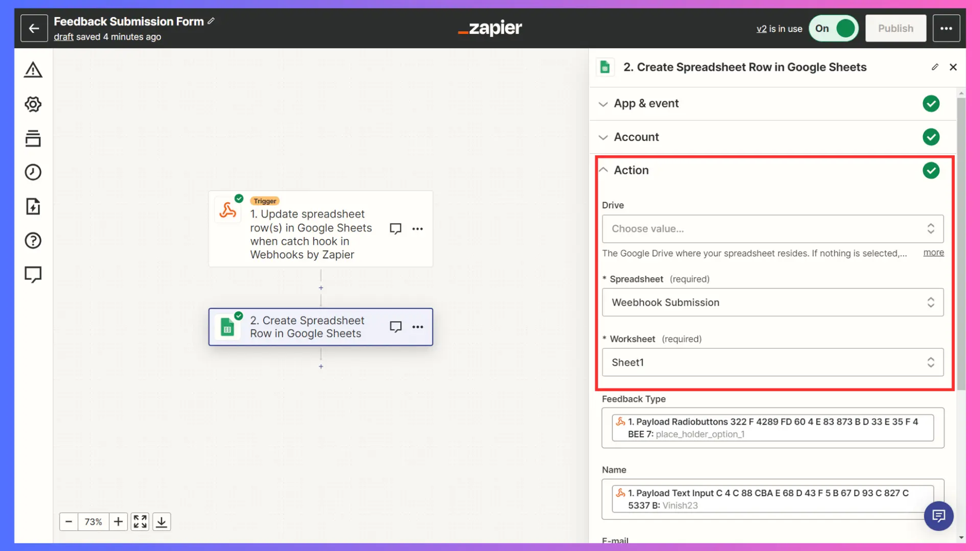The height and width of the screenshot is (551, 980).
Task: Expand the Account section
Action: [x=636, y=137]
